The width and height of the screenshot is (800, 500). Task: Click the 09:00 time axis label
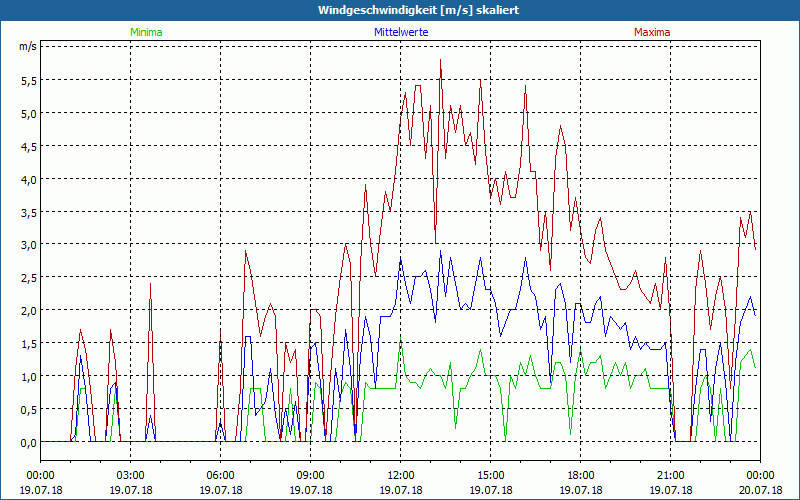[x=310, y=476]
